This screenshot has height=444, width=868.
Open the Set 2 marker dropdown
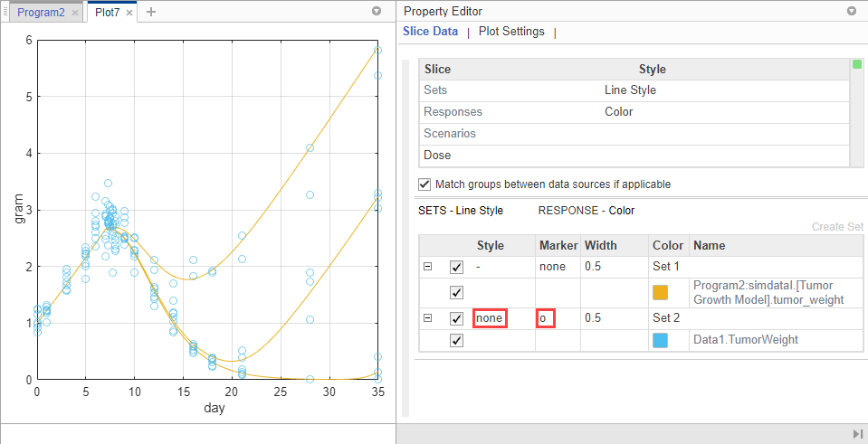(546, 318)
